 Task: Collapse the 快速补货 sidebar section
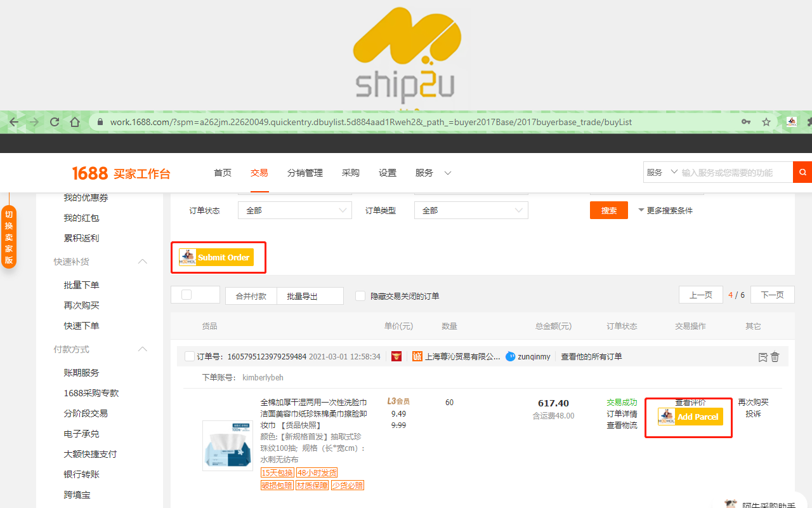[x=143, y=262]
